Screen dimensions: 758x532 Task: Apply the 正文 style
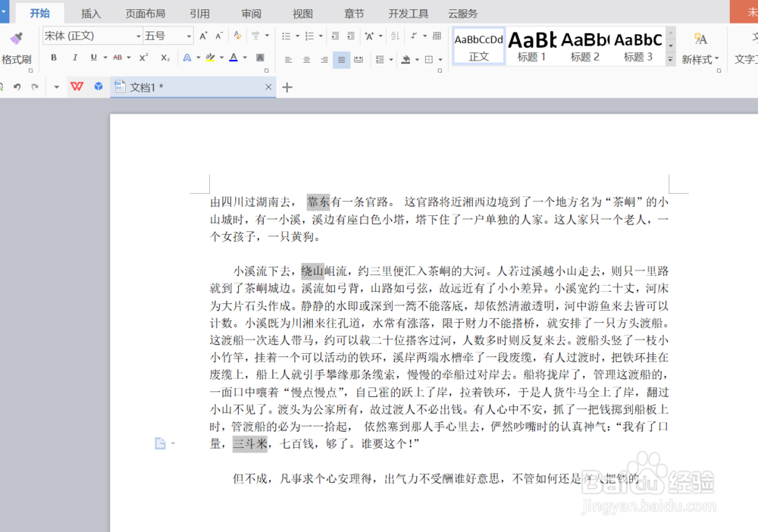[478, 45]
